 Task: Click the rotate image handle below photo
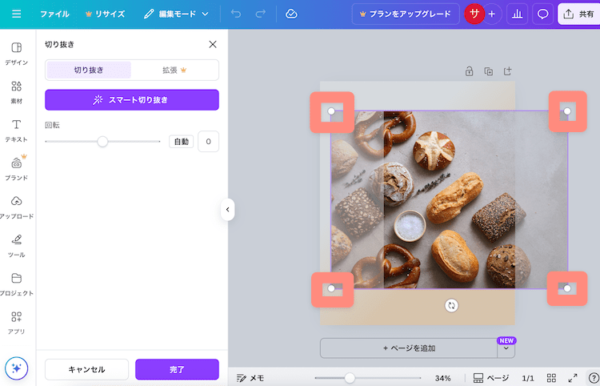pos(452,305)
